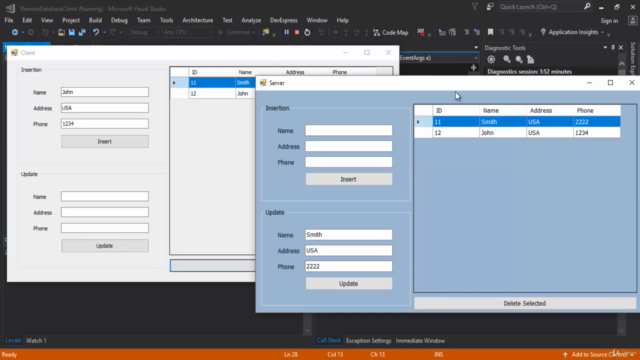Click the Client Update Name input field
The height and width of the screenshot is (360, 640).
[104, 196]
